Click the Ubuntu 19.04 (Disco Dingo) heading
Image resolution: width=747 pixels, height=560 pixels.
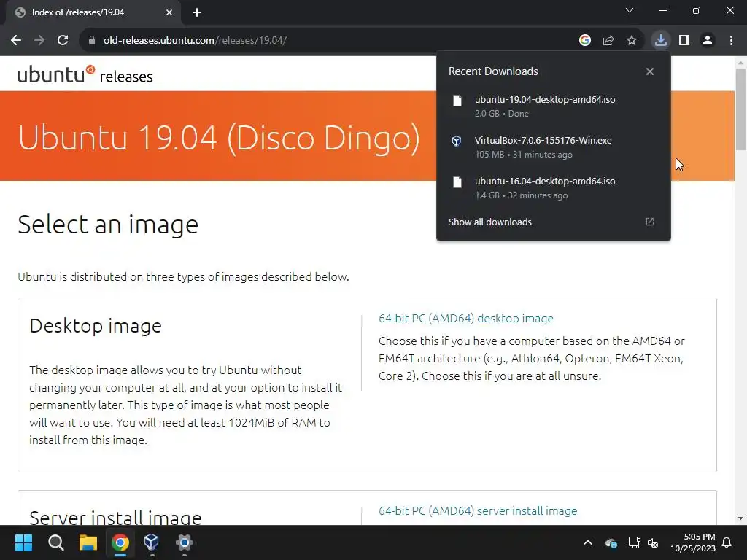tap(219, 138)
